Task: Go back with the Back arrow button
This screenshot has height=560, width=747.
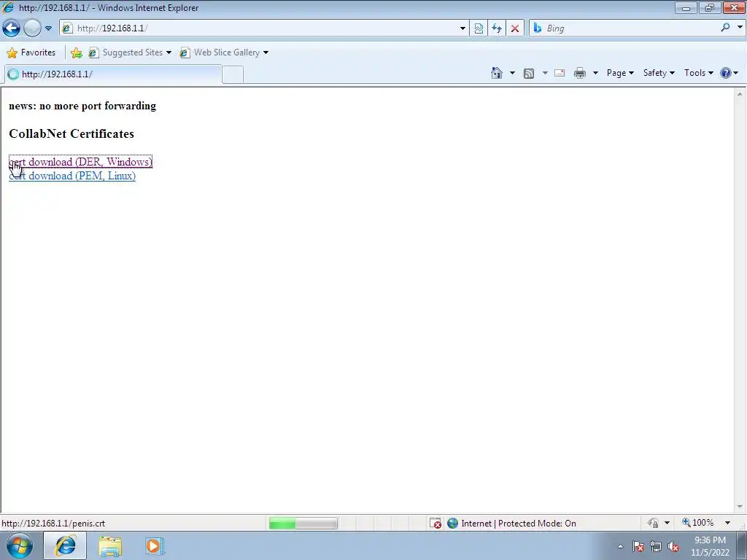Action: tap(11, 28)
